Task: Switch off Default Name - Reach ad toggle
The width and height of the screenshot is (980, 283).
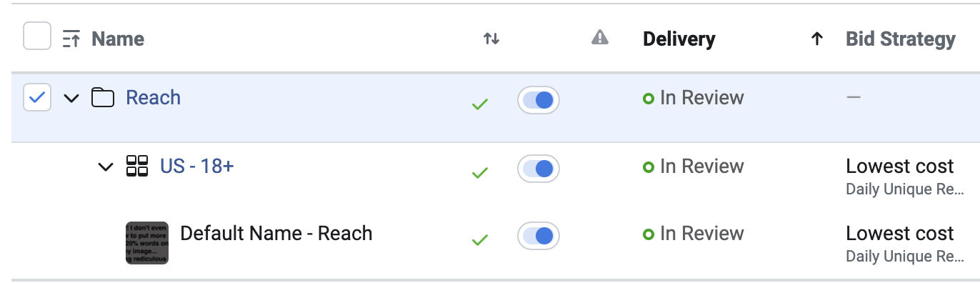Action: coord(539,236)
